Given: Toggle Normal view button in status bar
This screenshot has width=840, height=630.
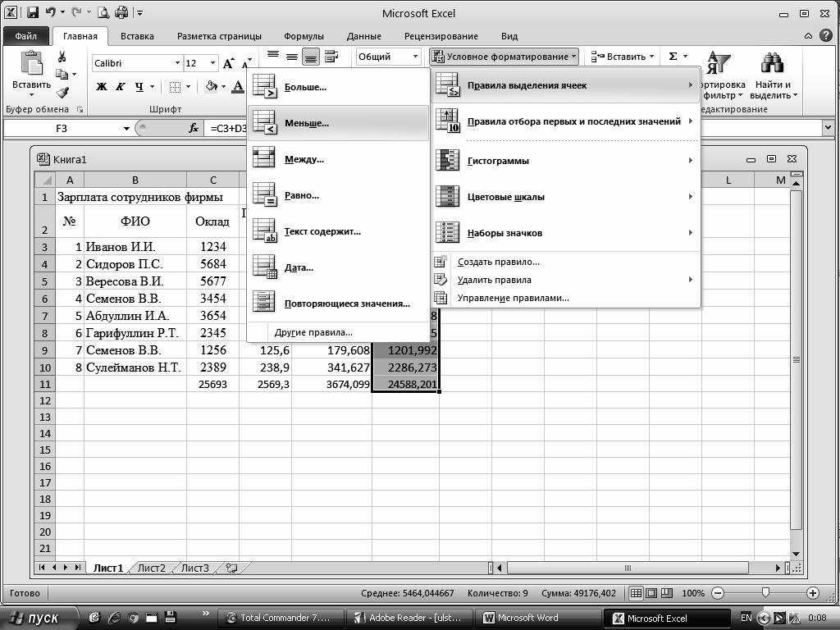Looking at the screenshot, I should 636,593.
